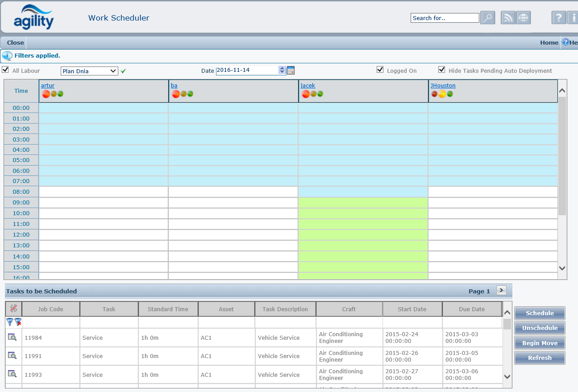Image resolution: width=578 pixels, height=392 pixels.
Task: Click the globe icon in header
Action: [x=524, y=18]
